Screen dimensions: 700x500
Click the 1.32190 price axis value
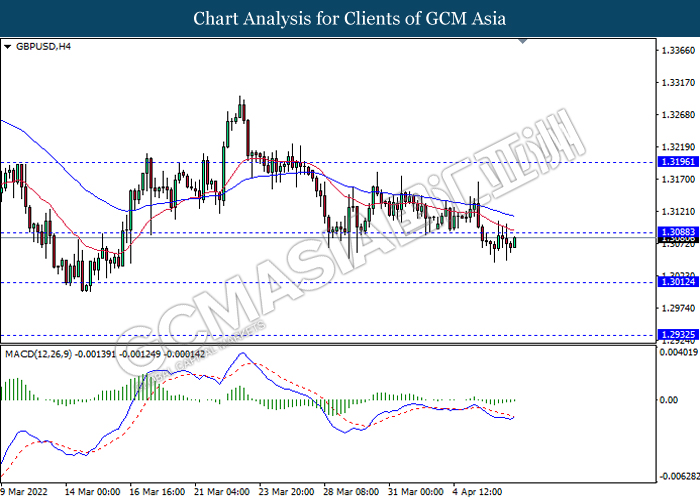click(x=678, y=147)
